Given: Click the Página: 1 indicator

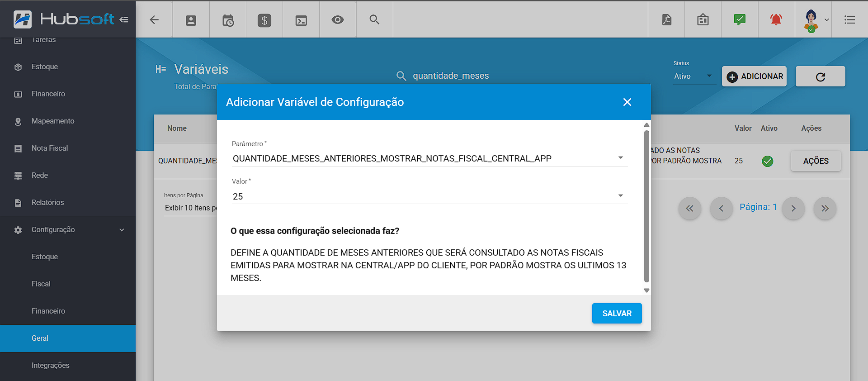Looking at the screenshot, I should point(758,207).
